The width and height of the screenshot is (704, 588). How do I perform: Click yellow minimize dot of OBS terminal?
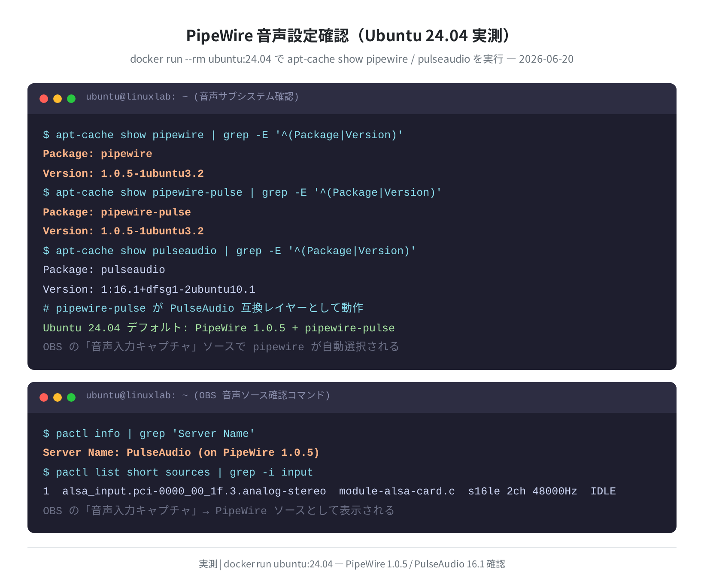pos(58,397)
